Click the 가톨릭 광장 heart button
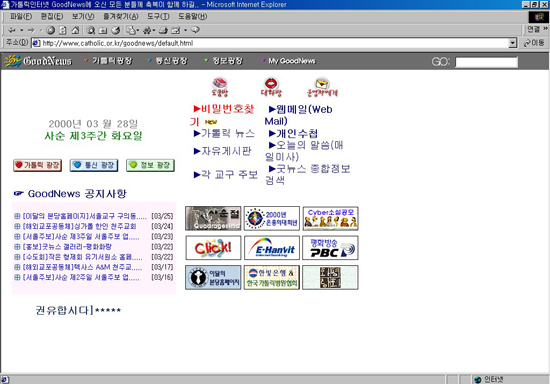Screen dimensions: 550x384 38,165
